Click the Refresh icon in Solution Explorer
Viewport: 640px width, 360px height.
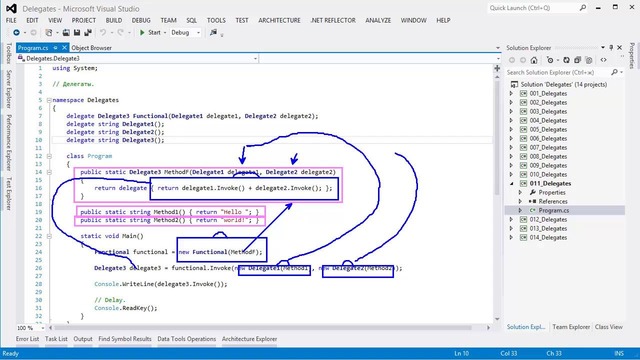566,60
